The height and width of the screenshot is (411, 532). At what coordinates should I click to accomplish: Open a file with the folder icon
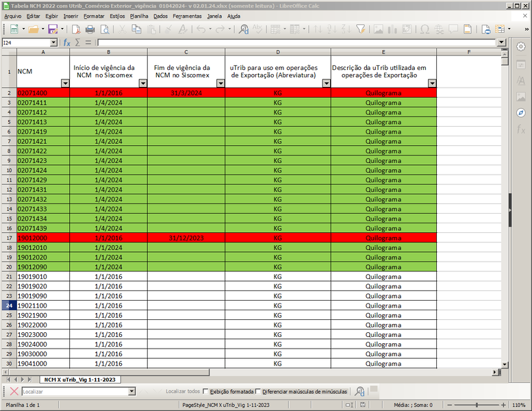(x=34, y=29)
